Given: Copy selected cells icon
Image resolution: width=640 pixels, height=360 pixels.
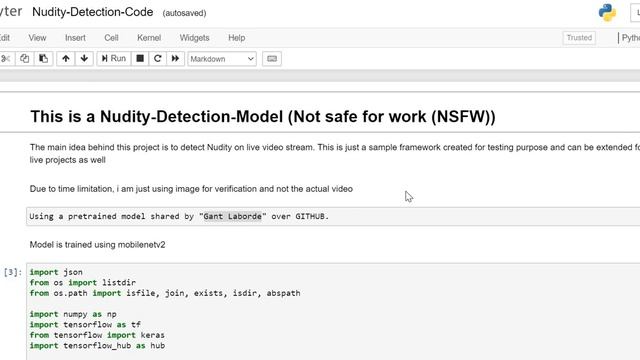Looking at the screenshot, I should pos(24,59).
